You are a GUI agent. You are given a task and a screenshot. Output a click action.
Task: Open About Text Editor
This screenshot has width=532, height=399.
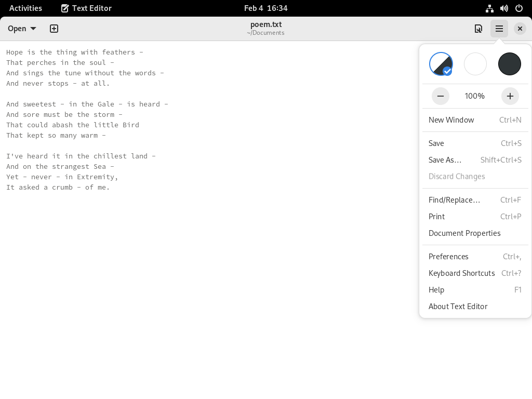[475, 307]
